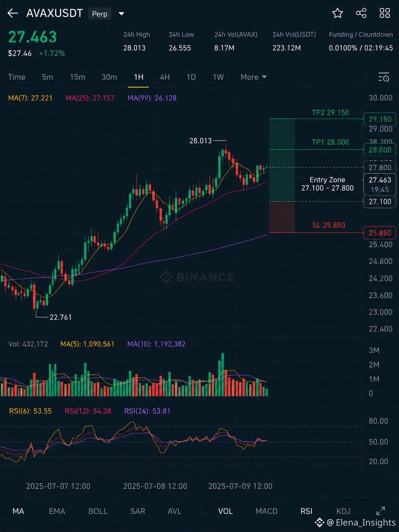
Task: Toggle the AVL indicator
Action: (175, 511)
